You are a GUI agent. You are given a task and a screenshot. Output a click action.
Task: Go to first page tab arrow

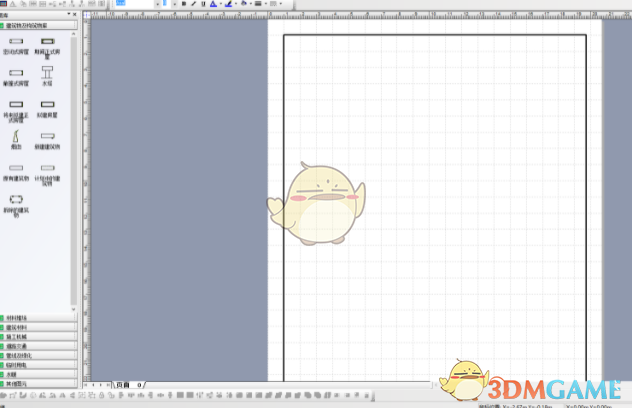tap(86, 385)
